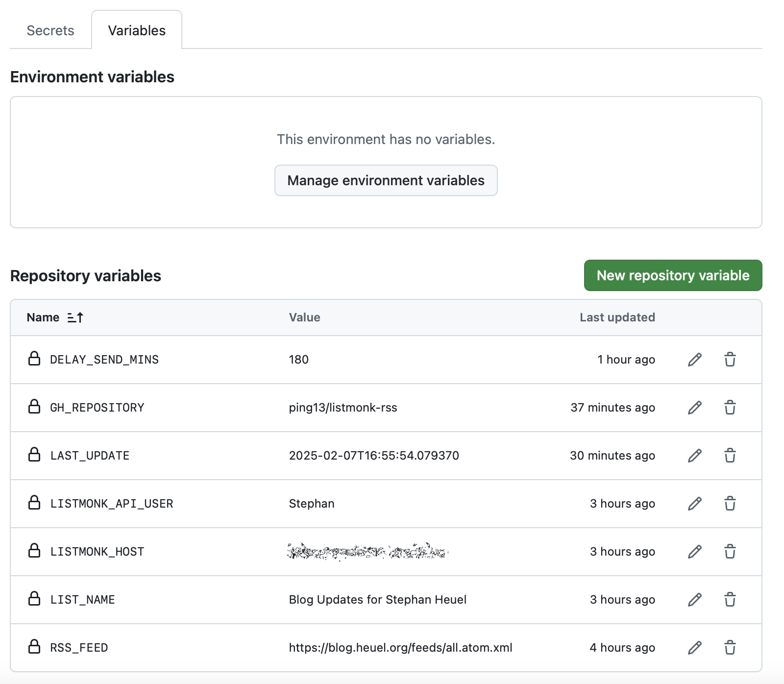Click the Last updated column header
Image resolution: width=784 pixels, height=684 pixels.
pyautogui.click(x=617, y=318)
